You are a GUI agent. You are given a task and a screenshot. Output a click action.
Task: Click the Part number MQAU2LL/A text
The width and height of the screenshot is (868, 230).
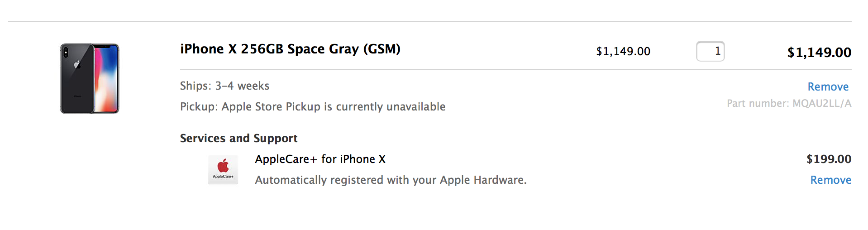[x=789, y=103]
